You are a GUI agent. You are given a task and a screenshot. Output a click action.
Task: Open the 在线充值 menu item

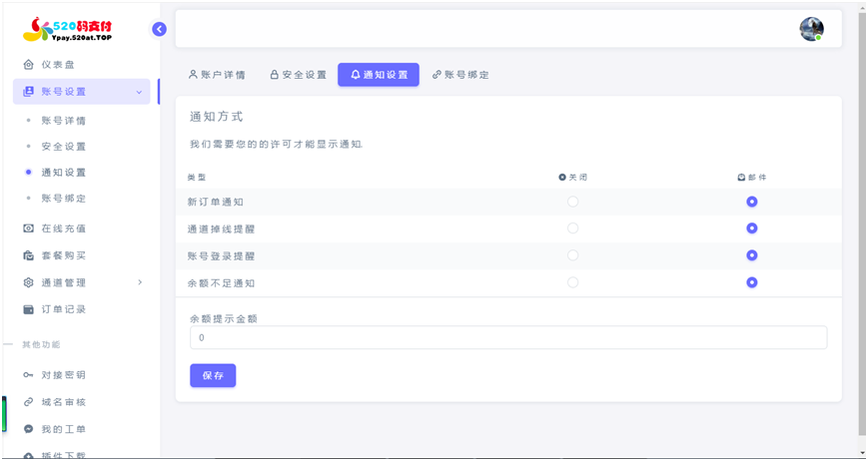(x=81, y=229)
